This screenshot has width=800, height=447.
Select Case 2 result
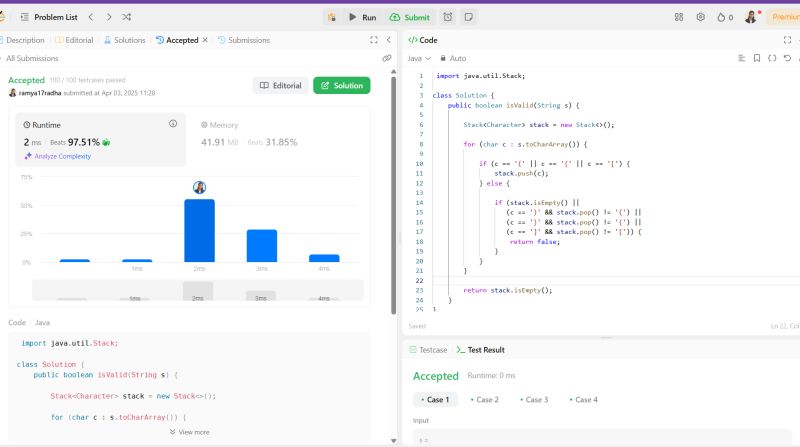point(485,400)
